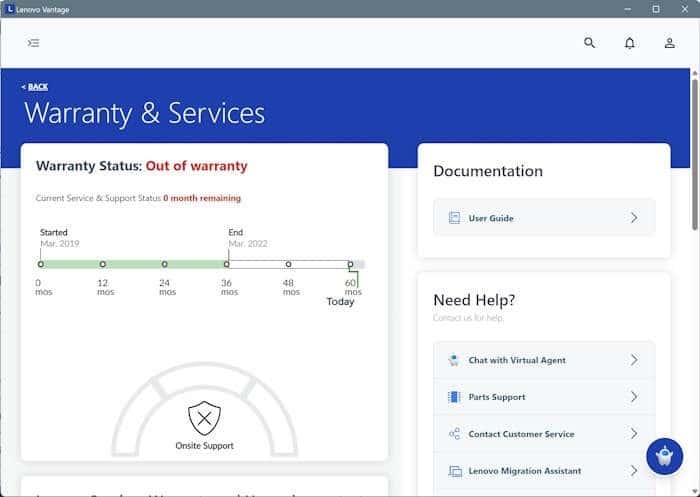Open Contact Customer Service
The image size is (700, 497).
(544, 434)
